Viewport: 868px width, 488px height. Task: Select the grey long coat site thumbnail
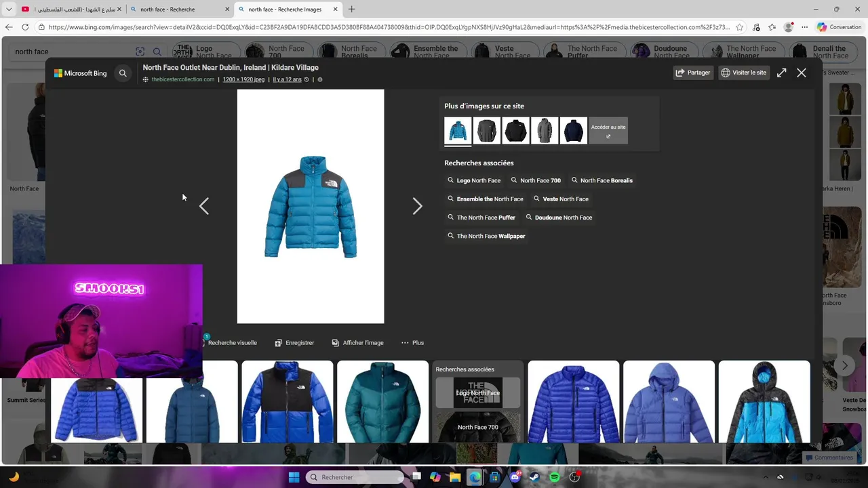(x=545, y=130)
